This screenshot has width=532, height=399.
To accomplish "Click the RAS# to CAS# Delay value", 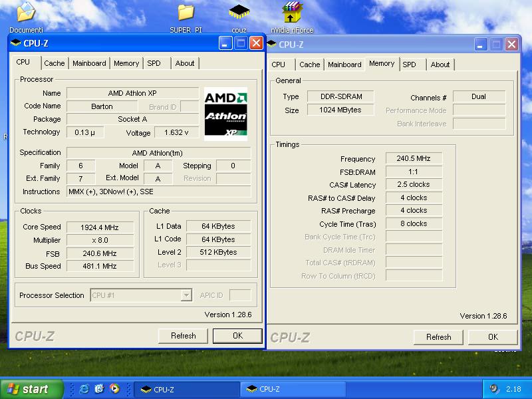I will pyautogui.click(x=414, y=198).
